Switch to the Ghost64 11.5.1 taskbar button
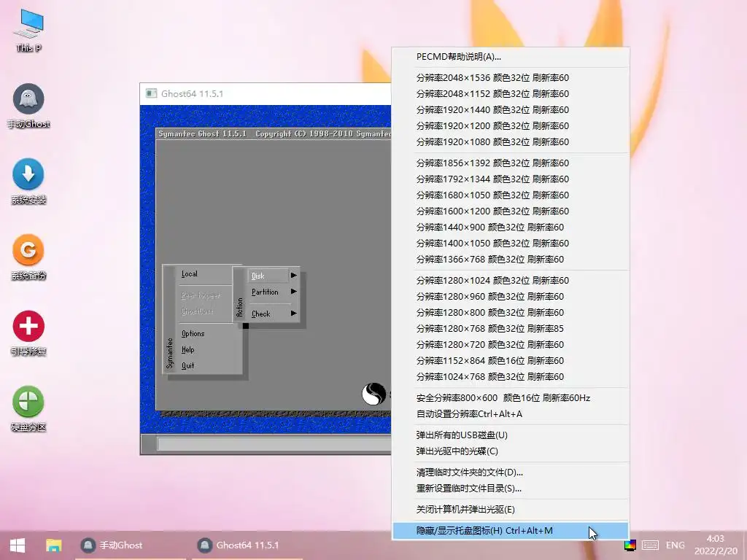This screenshot has width=747, height=560. pos(247,545)
